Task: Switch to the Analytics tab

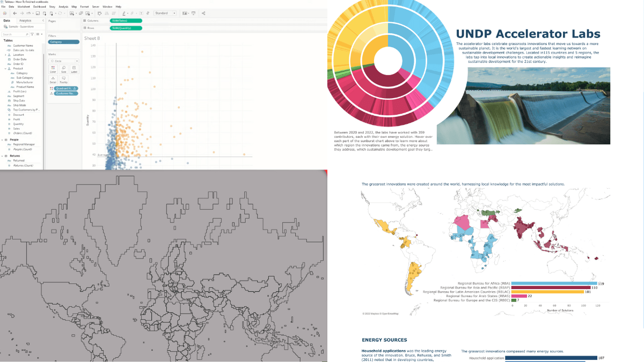Action: point(25,20)
